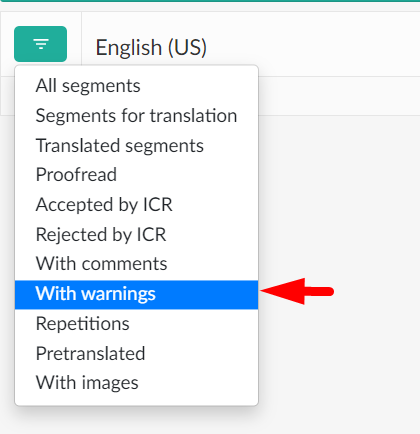Screen dimensions: 420x434
Task: Apply the With comments segment filter
Action: pos(136,264)
